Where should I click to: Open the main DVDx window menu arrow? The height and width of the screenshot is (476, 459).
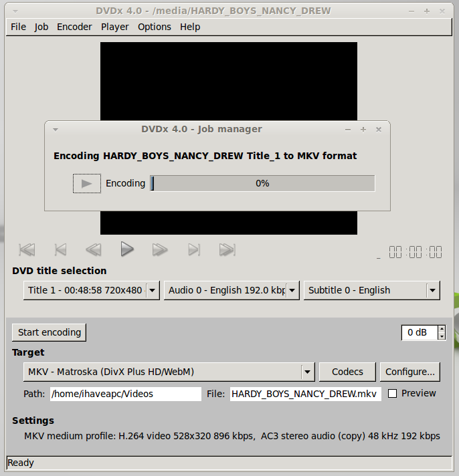[15, 11]
